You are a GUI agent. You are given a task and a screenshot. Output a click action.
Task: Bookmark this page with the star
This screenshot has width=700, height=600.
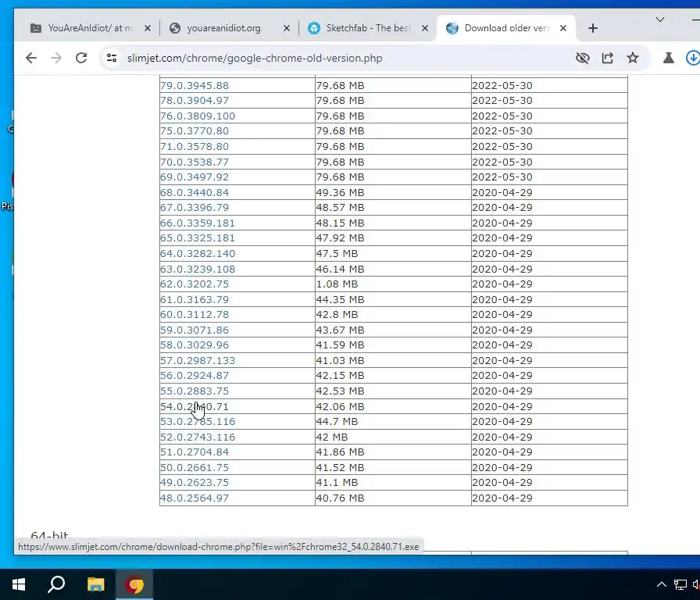633,58
